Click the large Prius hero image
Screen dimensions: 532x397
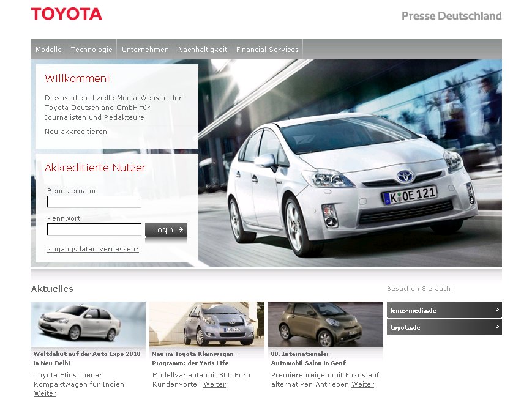pyautogui.click(x=350, y=163)
